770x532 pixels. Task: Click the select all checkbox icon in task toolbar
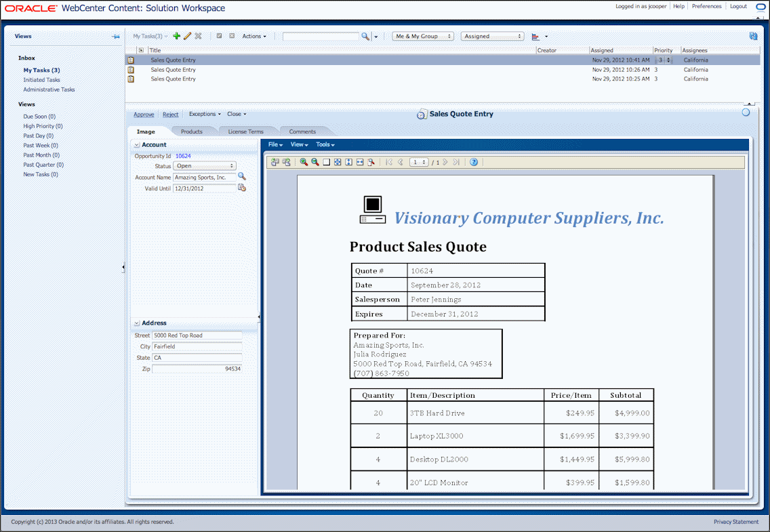point(219,36)
